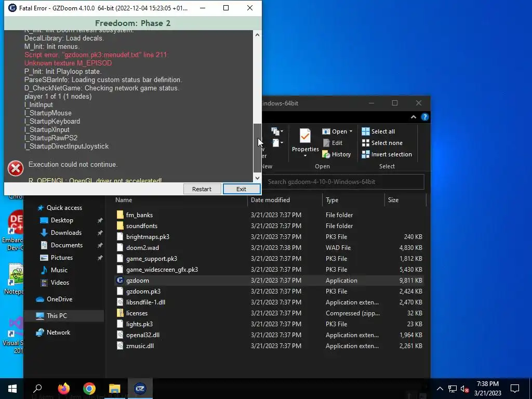532x399 pixels.
Task: Click History in the Explorer ribbon
Action: (337, 154)
